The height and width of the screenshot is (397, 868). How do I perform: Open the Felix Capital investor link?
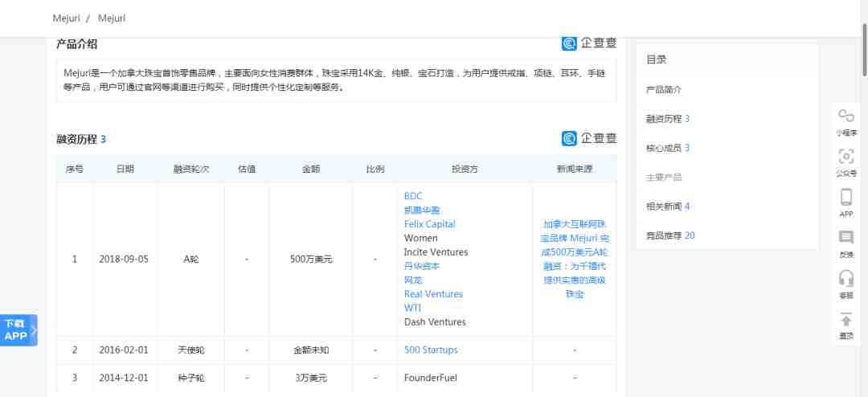(429, 224)
